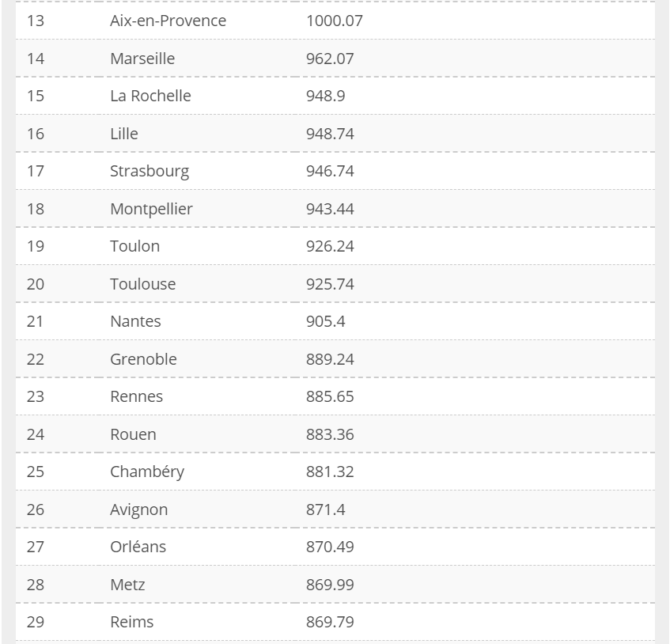This screenshot has height=644, width=670.
Task: Select the Avignon city entry
Action: (138, 510)
